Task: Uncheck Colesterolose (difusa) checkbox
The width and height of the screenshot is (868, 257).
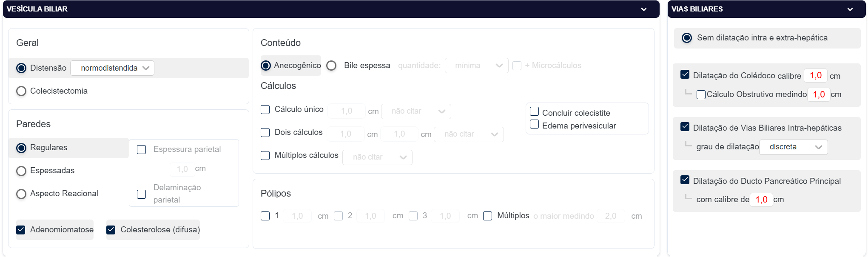Action: tap(111, 230)
